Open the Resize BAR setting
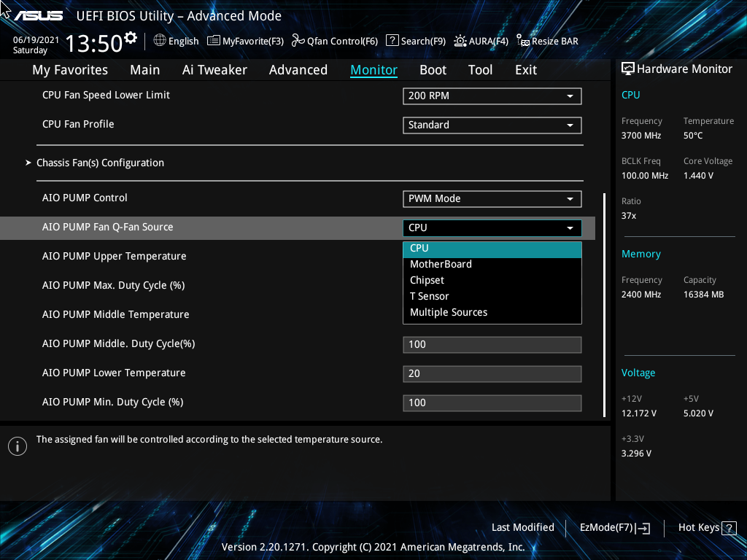 (x=547, y=41)
